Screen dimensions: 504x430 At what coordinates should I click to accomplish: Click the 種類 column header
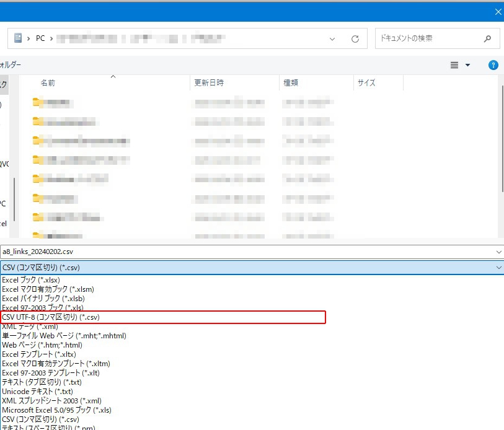click(291, 82)
